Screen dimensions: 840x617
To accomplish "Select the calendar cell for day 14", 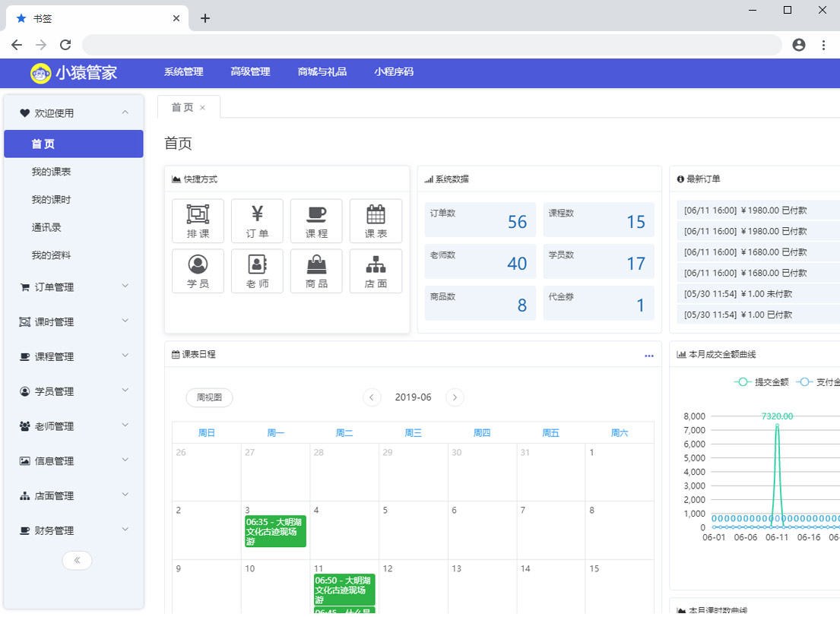I will 550,587.
